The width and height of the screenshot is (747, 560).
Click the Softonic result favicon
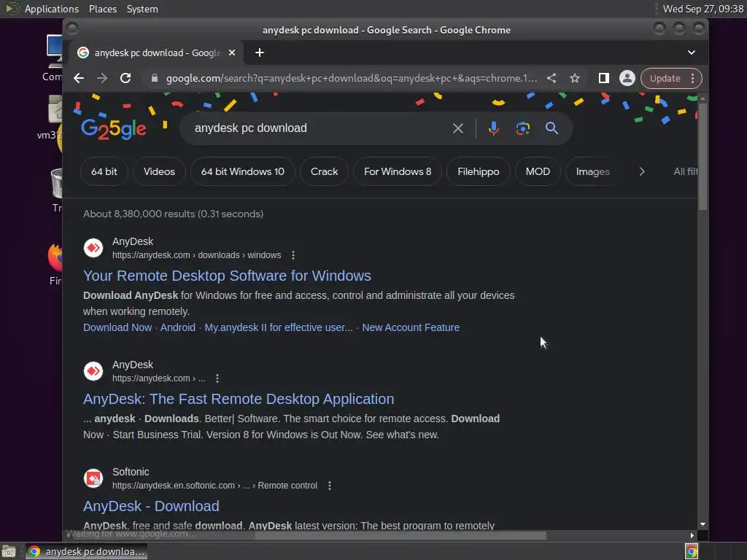[93, 478]
